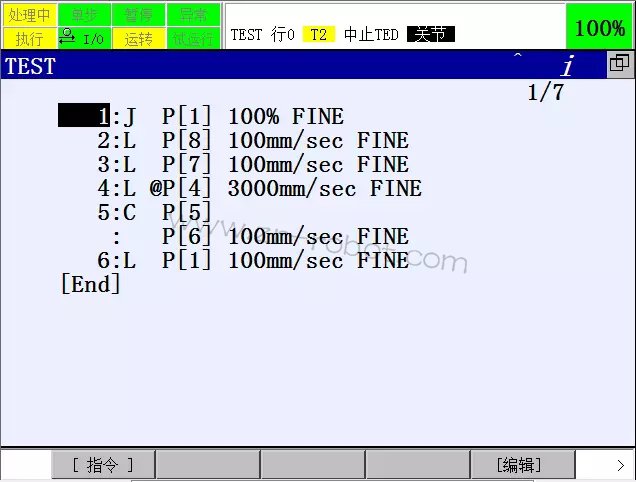Image resolution: width=636 pixels, height=482 pixels.
Task: Select TEST 行0 status text
Action: (262, 34)
